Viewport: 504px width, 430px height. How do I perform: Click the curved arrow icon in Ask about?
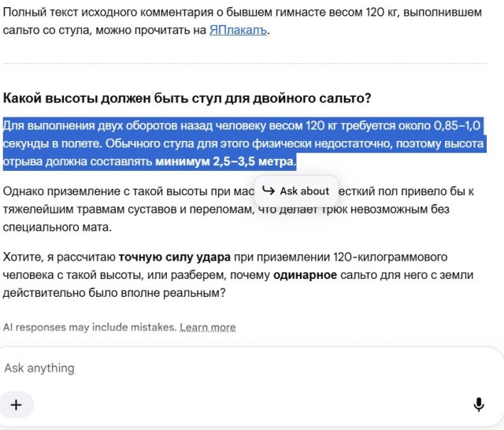click(269, 191)
